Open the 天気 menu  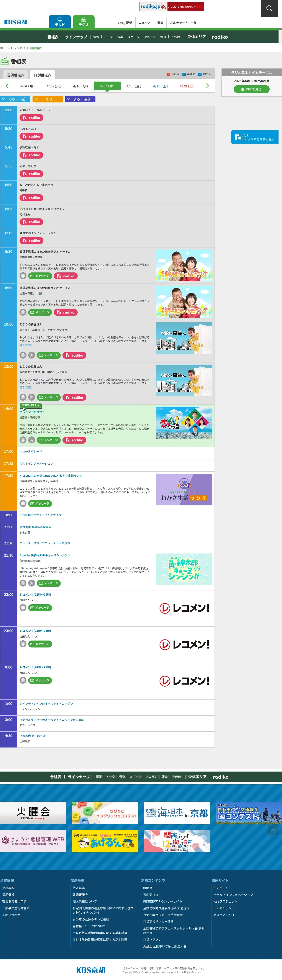(160, 23)
